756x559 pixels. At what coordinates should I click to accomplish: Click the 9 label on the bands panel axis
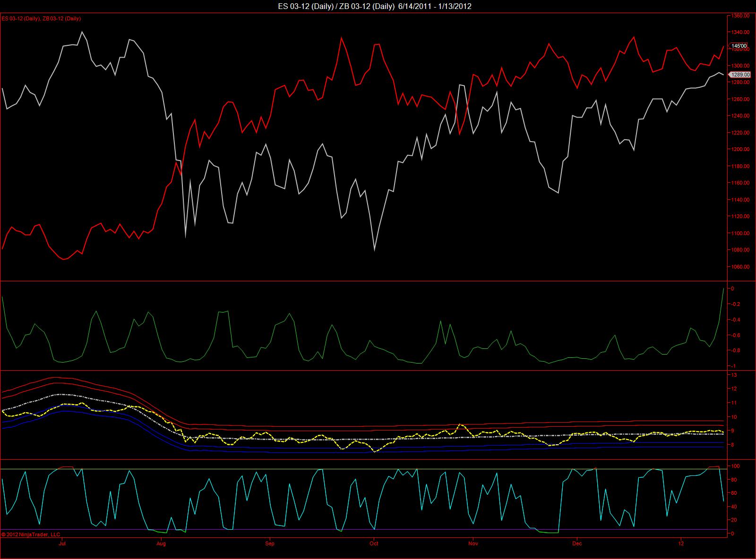pos(732,431)
